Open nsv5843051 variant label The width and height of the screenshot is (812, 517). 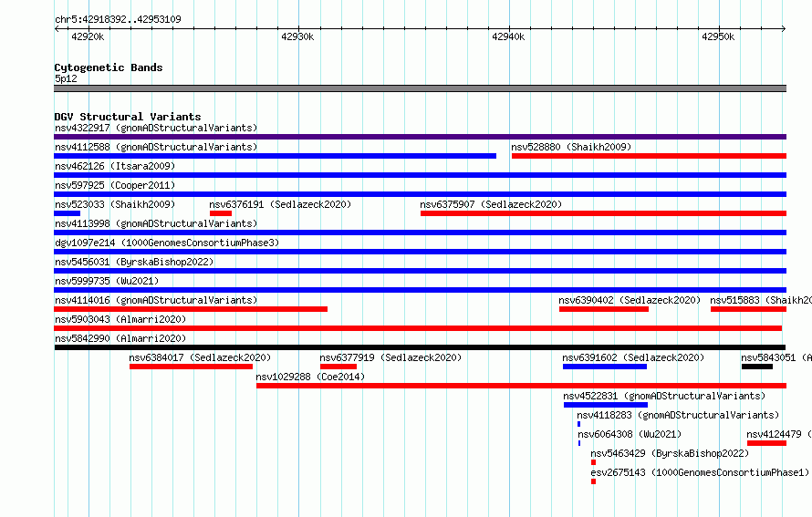776,357
